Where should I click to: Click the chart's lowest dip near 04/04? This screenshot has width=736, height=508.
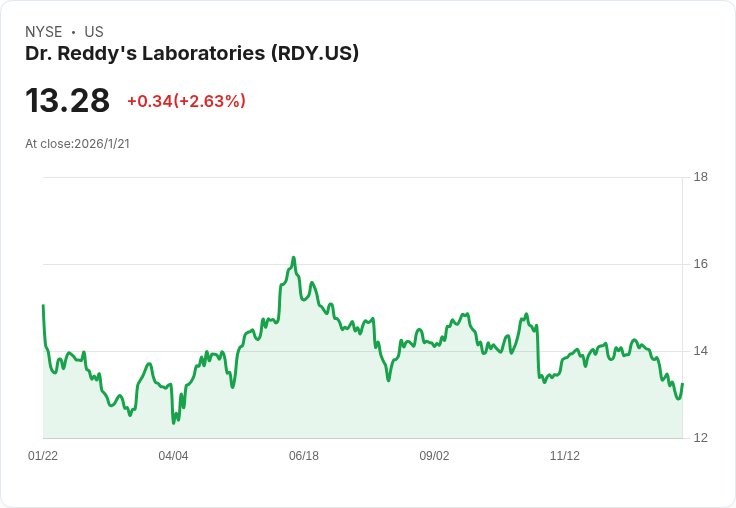coord(174,423)
